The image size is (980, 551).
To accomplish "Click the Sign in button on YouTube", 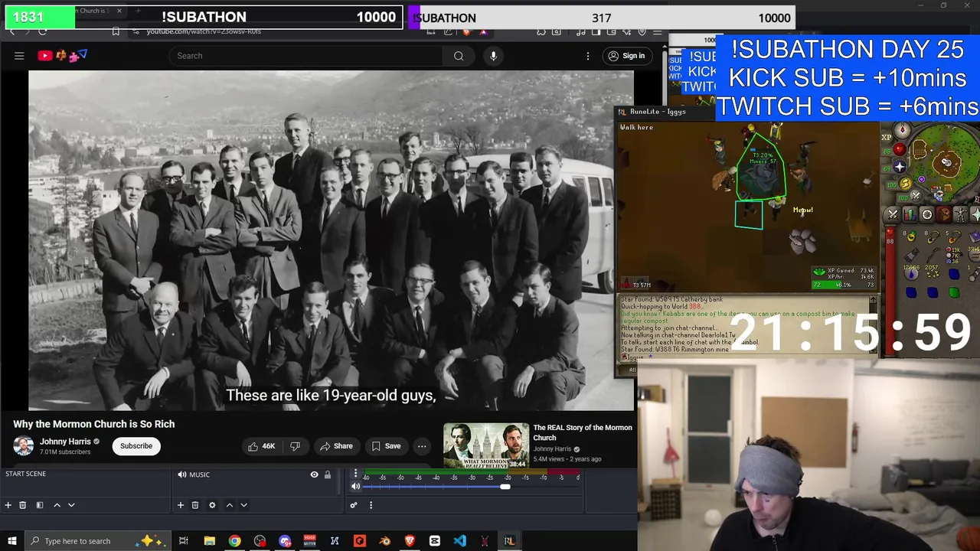I will click(x=627, y=56).
